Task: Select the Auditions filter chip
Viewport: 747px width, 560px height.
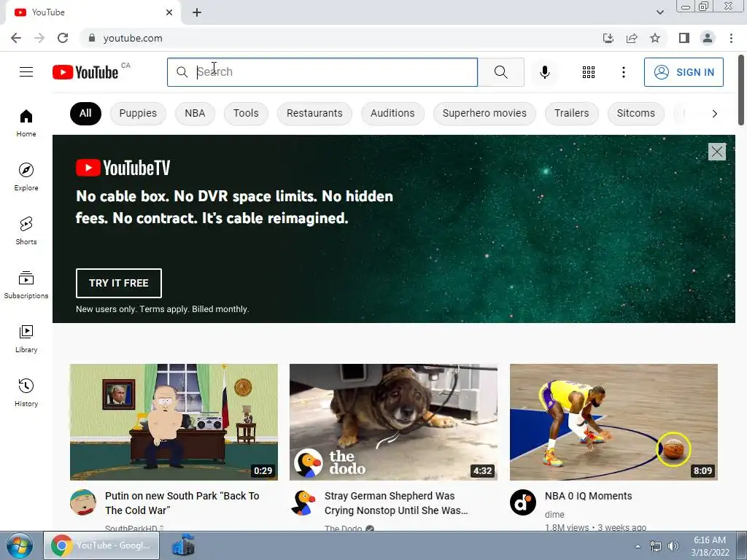Action: 392,113
